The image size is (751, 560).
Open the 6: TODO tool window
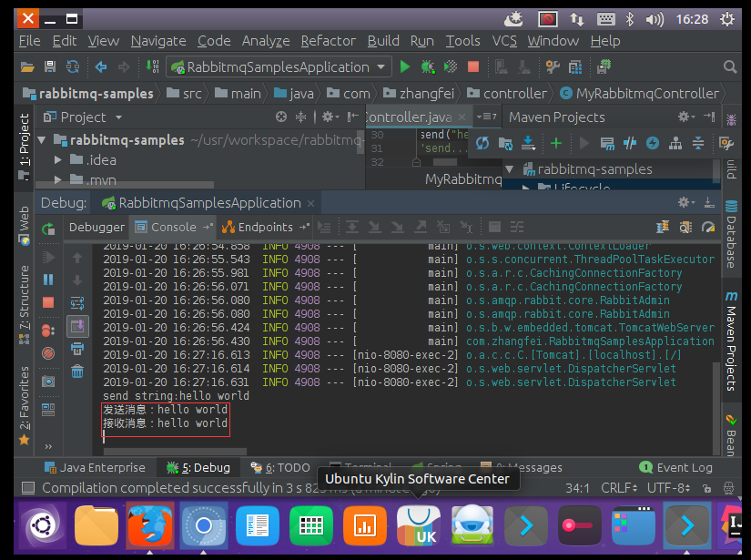(x=281, y=467)
